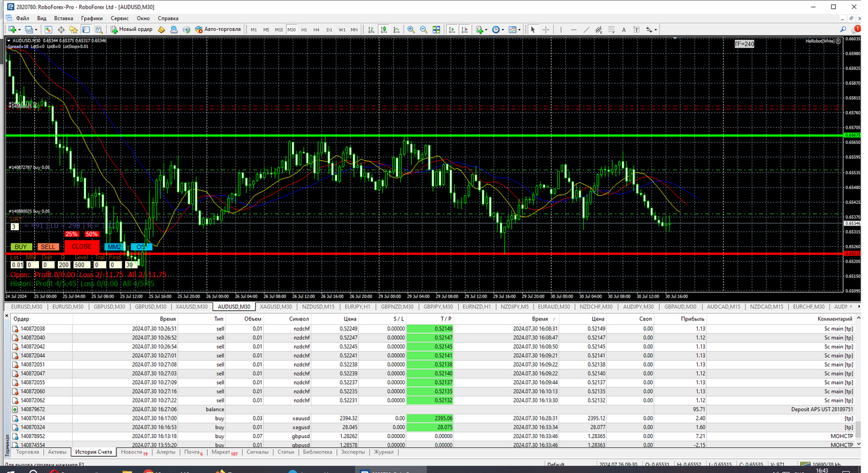Click the red CLOSE panel button

[x=81, y=246]
